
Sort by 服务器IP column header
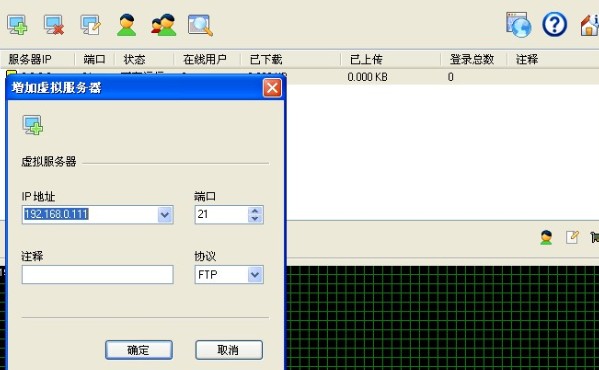click(x=37, y=60)
